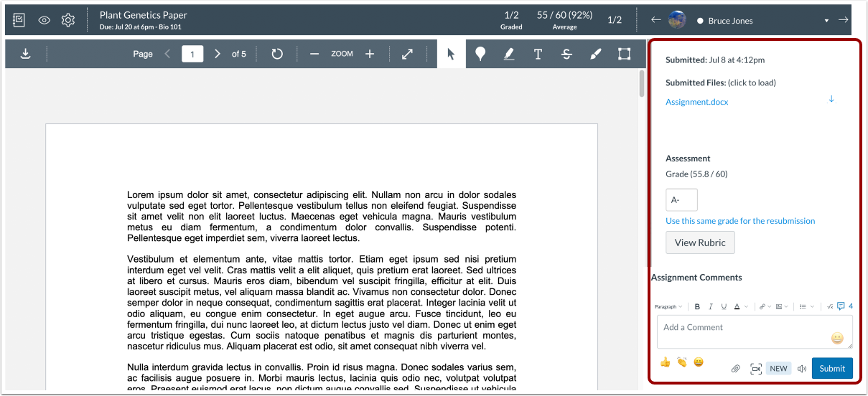Click the speech recognition speaker icon
The width and height of the screenshot is (868, 396).
pyautogui.click(x=801, y=369)
